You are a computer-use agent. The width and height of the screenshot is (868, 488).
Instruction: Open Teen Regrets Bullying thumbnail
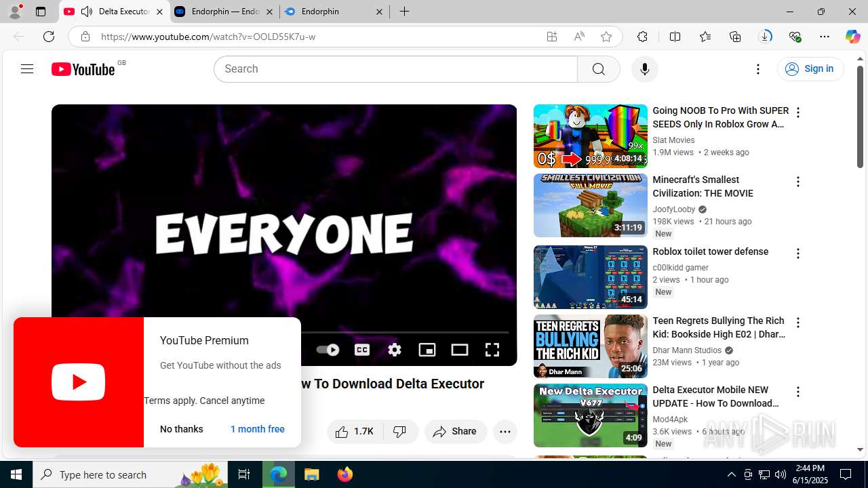(591, 346)
